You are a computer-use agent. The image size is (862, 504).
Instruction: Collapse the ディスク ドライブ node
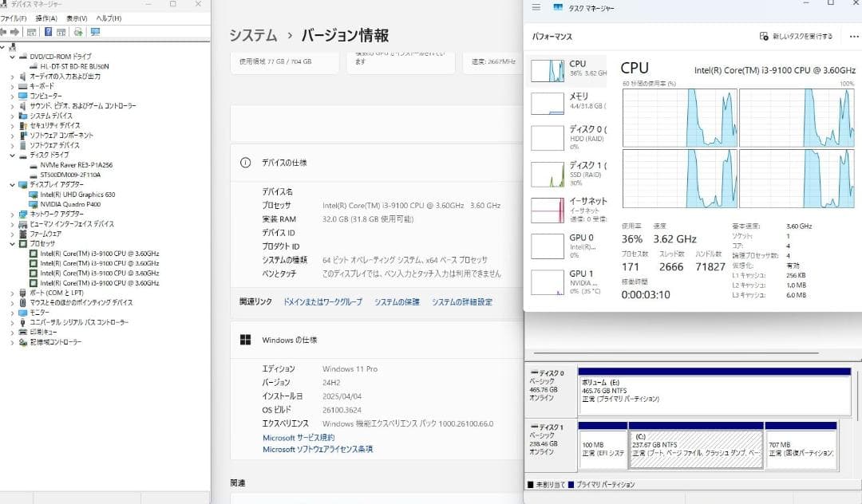[10, 154]
